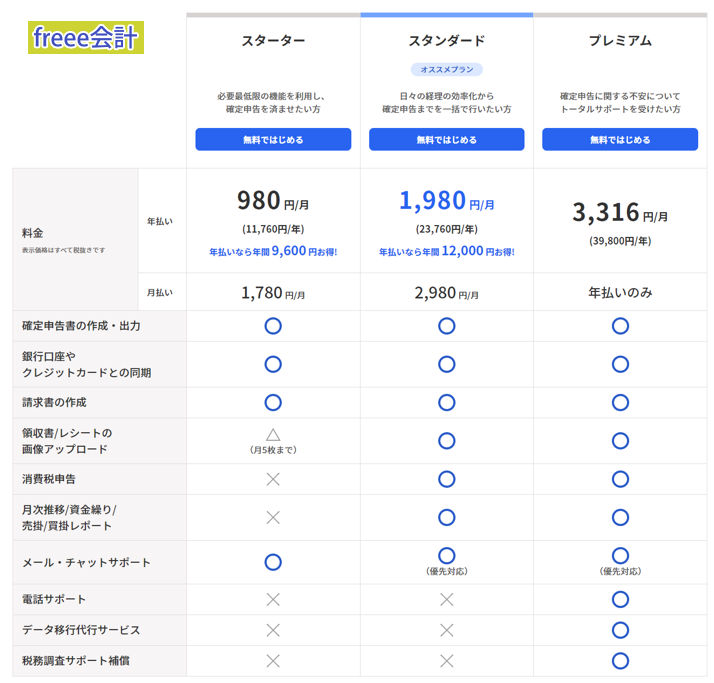Screen dimensions: 714x683
Task: Click the 月払い row label
Action: tap(160, 292)
